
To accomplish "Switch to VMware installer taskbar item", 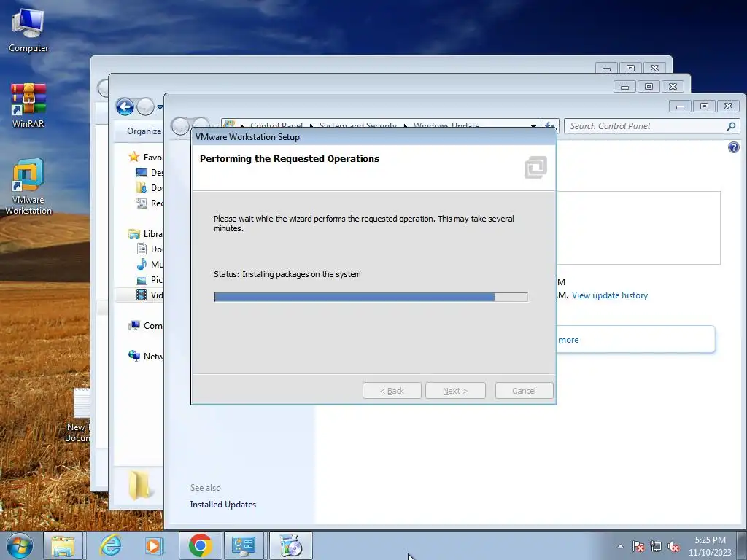I will 290,545.
